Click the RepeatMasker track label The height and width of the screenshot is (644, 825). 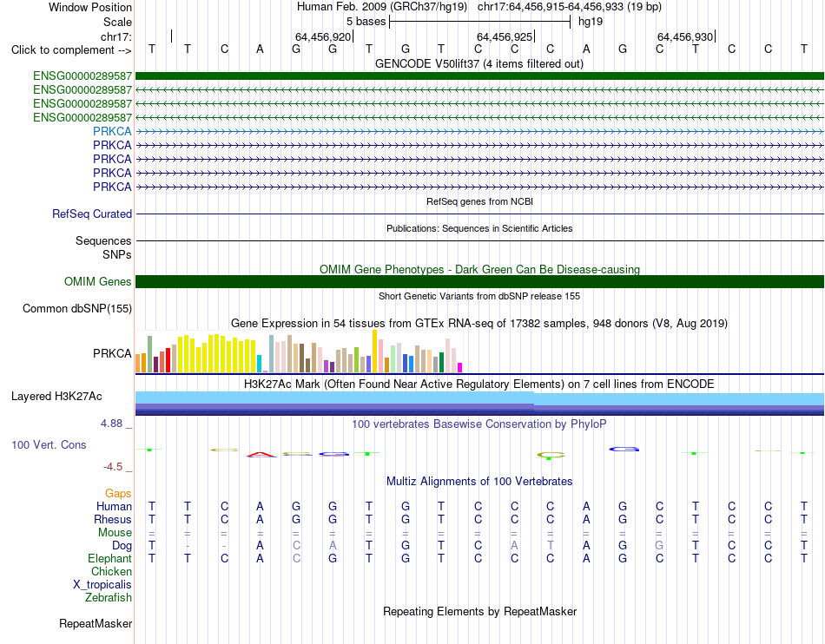click(96, 623)
